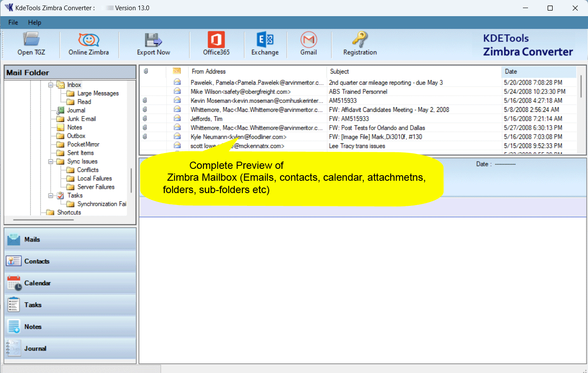Start conversion with Export Now
The image size is (588, 373).
pos(153,44)
